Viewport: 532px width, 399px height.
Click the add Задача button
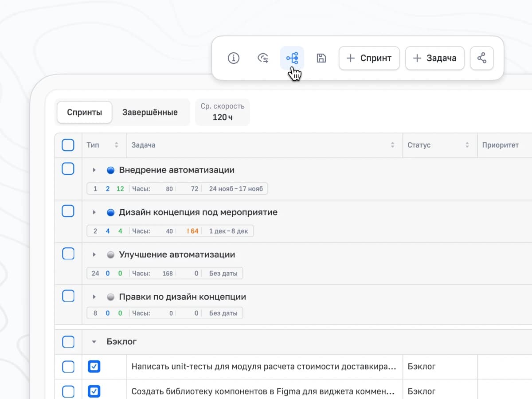(x=434, y=58)
